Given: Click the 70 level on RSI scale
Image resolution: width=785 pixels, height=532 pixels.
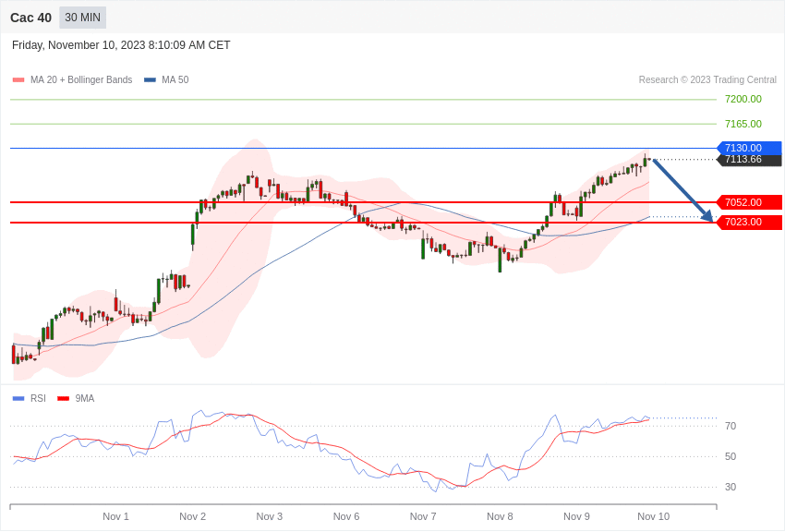Looking at the screenshot, I should 730,426.
